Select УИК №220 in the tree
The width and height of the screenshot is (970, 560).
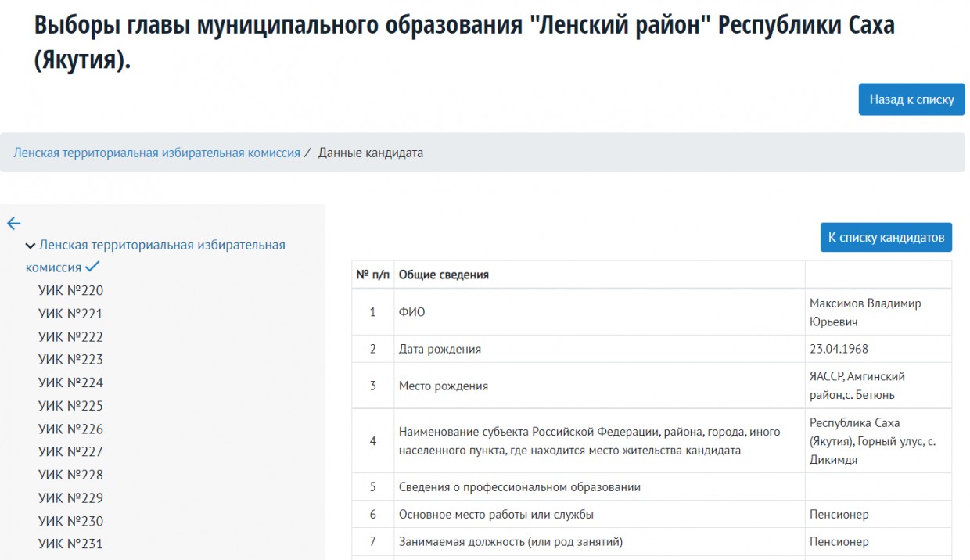70,291
